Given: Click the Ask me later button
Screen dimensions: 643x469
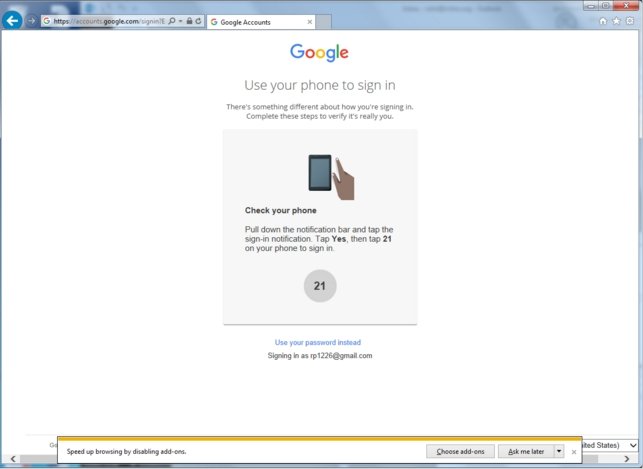Looking at the screenshot, I should tap(526, 451).
